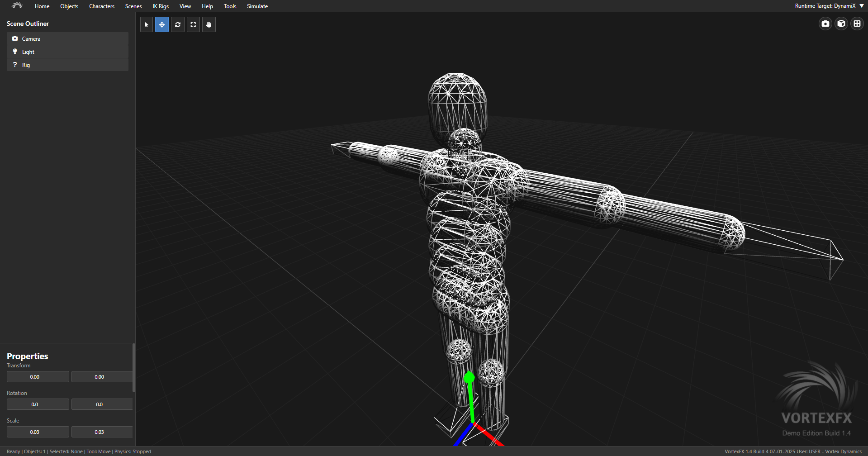Screen dimensions: 868x456
Task: Click the VortexFX logo in the menu bar
Action: (x=17, y=6)
